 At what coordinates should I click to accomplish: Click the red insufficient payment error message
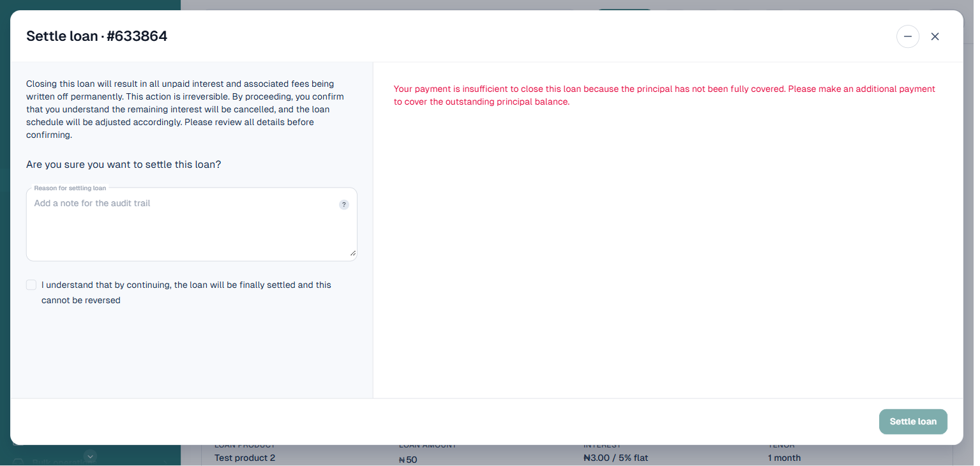pos(665,95)
